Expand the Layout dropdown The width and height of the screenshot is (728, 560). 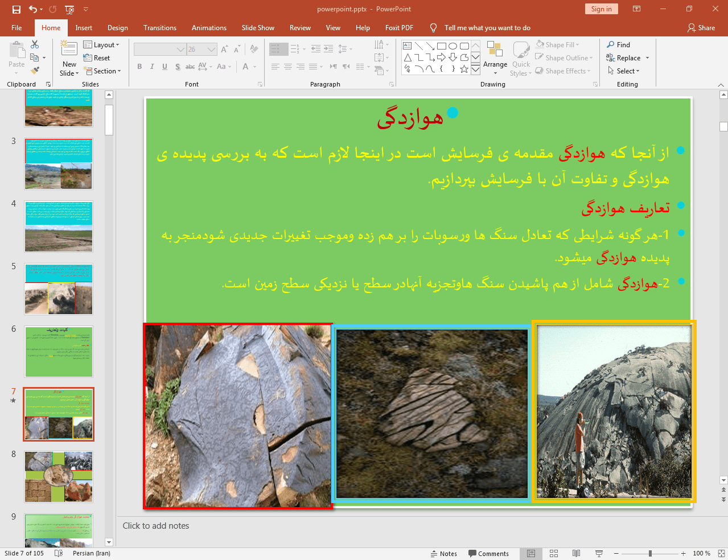(x=101, y=45)
